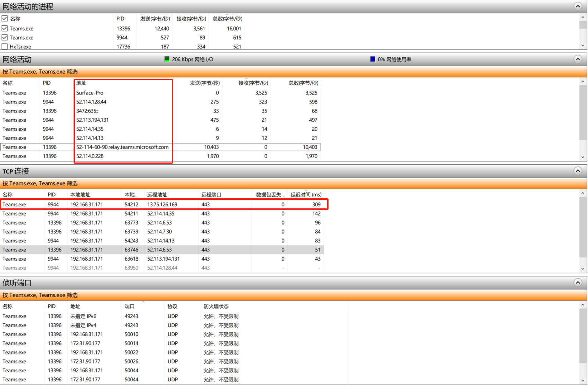Click the 0% 网络使用率 label
Screen dimensions: 588x386
point(394,59)
